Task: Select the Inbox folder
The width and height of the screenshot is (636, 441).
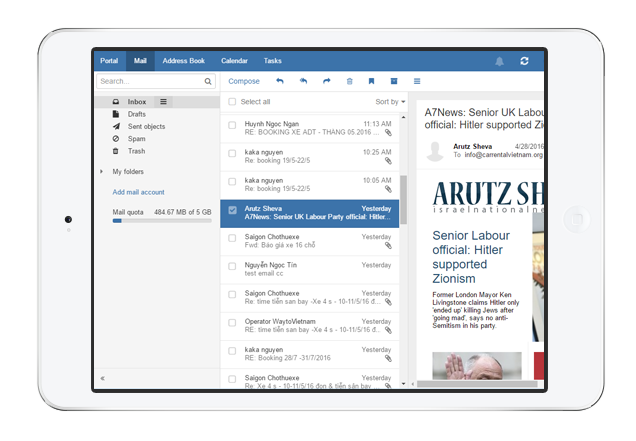Action: (137, 102)
